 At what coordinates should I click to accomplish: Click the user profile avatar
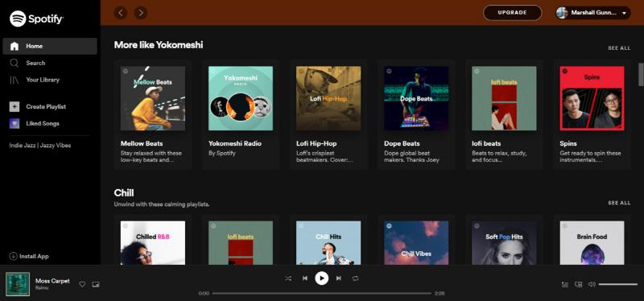pyautogui.click(x=562, y=13)
